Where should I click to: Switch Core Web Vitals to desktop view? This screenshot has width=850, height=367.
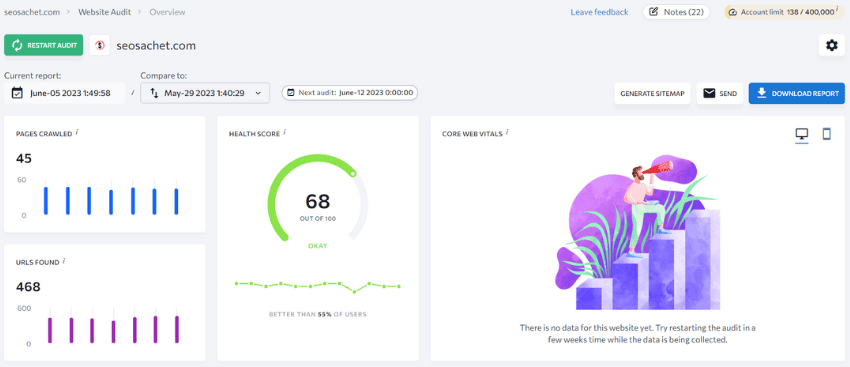[x=801, y=134]
